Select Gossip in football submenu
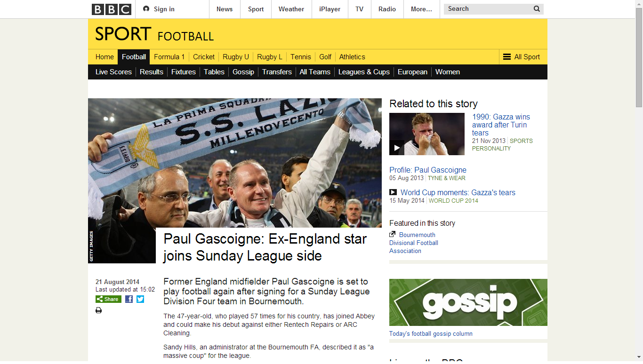Viewport: 643px width, 364px height. [x=243, y=72]
